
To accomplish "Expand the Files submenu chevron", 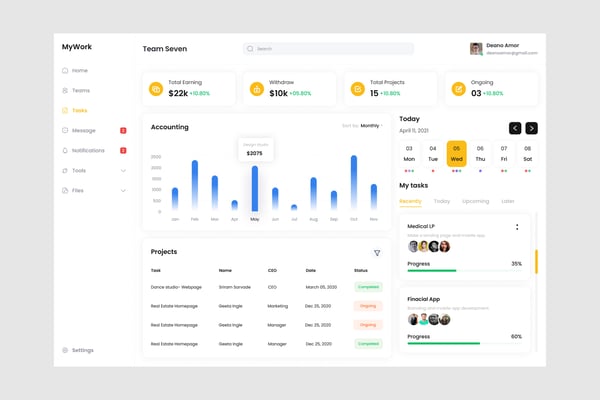I will click(x=123, y=190).
